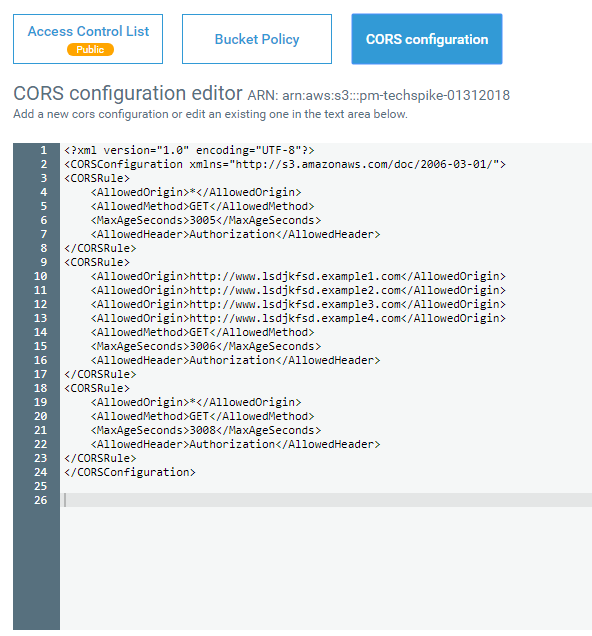Viewport: 592px width, 636px height.
Task: Click the example2.com AllowedOrigin line
Action: pos(298,290)
